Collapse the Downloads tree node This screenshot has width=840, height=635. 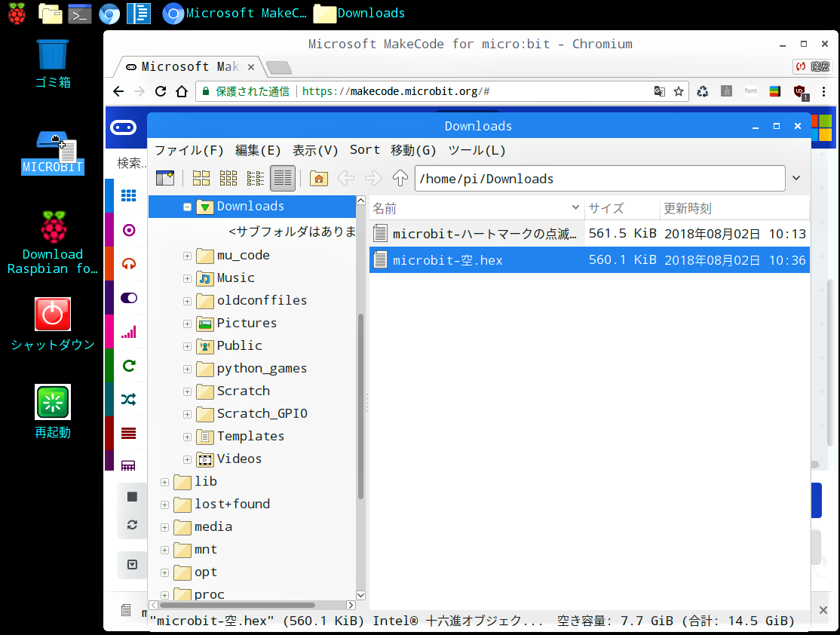pyautogui.click(x=187, y=207)
